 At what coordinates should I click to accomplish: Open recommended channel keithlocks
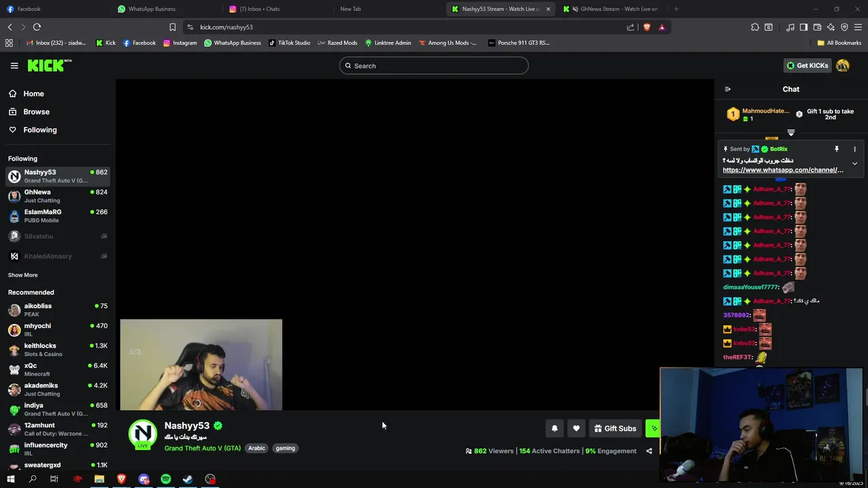(x=58, y=350)
